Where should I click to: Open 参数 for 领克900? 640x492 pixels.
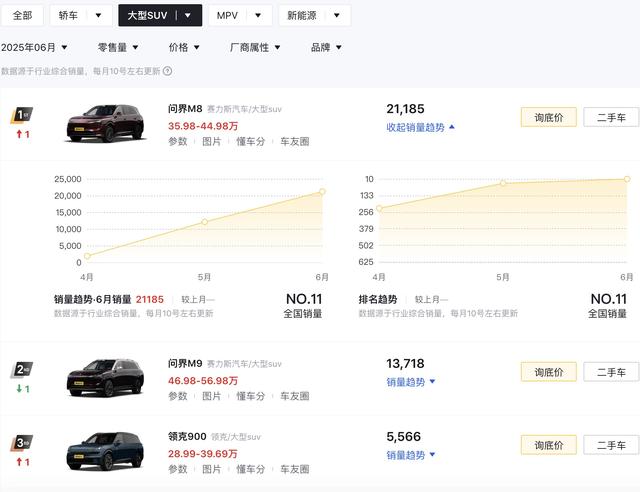coord(178,469)
